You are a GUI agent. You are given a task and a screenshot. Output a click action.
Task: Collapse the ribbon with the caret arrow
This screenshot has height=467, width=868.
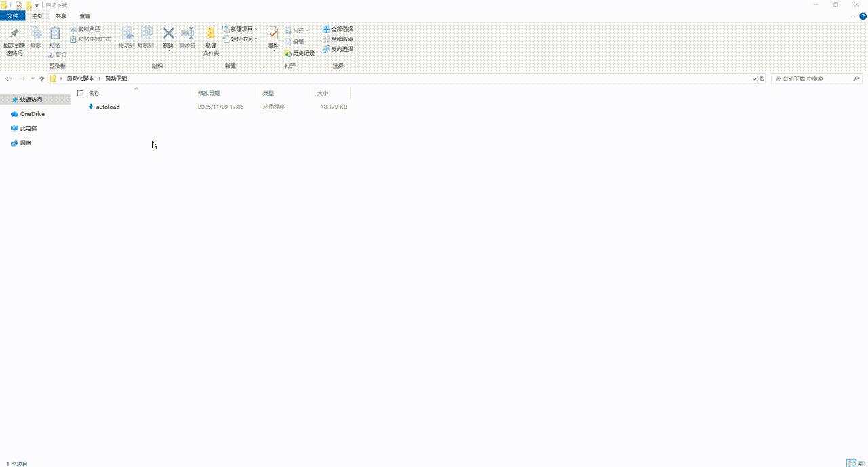click(853, 16)
